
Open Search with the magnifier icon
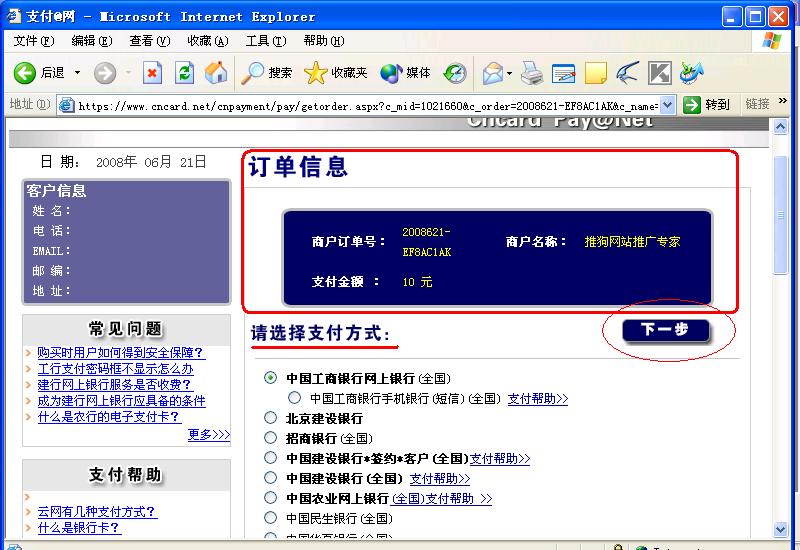[x=252, y=73]
